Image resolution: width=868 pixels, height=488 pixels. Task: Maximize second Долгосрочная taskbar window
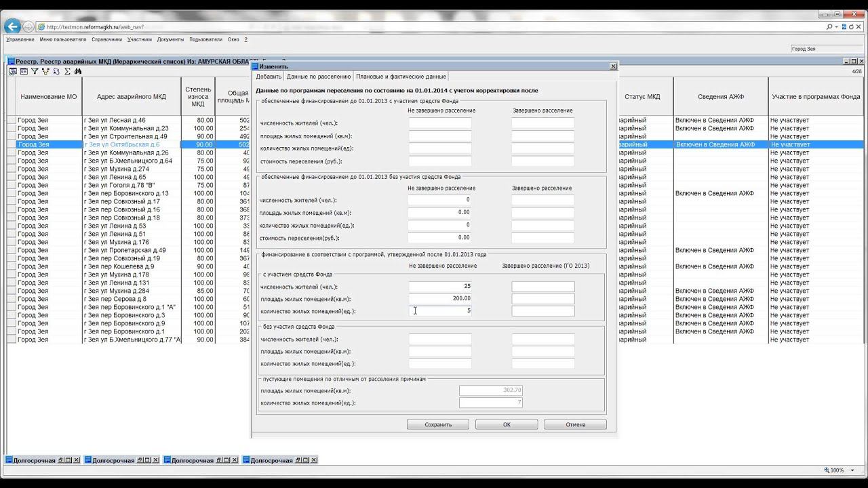146,460
